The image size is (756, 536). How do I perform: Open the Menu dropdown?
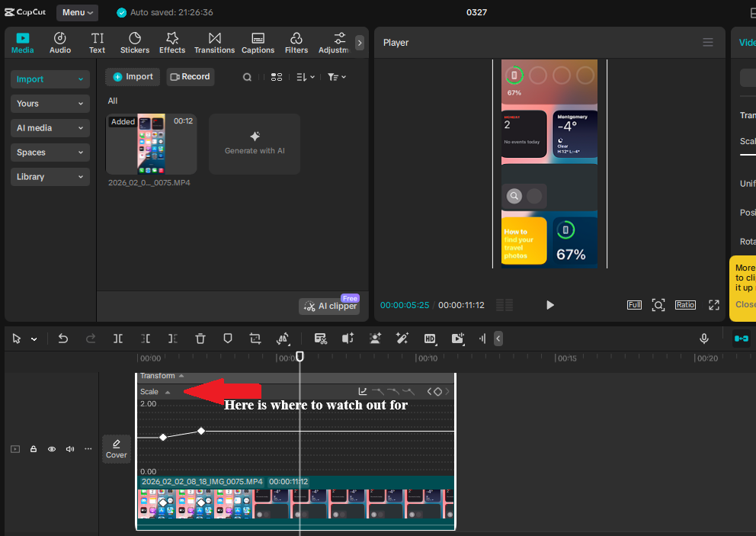77,13
